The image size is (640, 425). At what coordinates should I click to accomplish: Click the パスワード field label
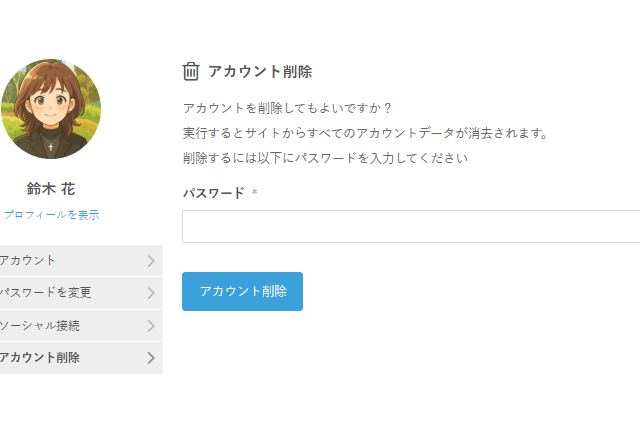[213, 193]
